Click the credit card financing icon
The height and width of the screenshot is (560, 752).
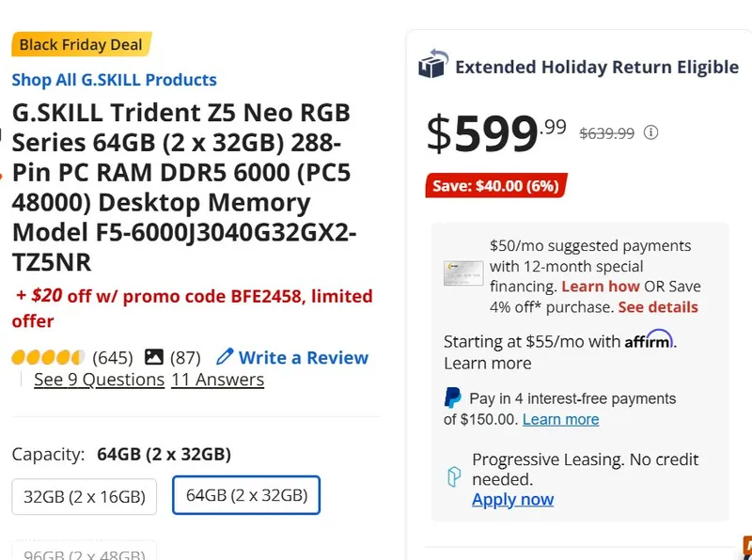click(x=463, y=272)
